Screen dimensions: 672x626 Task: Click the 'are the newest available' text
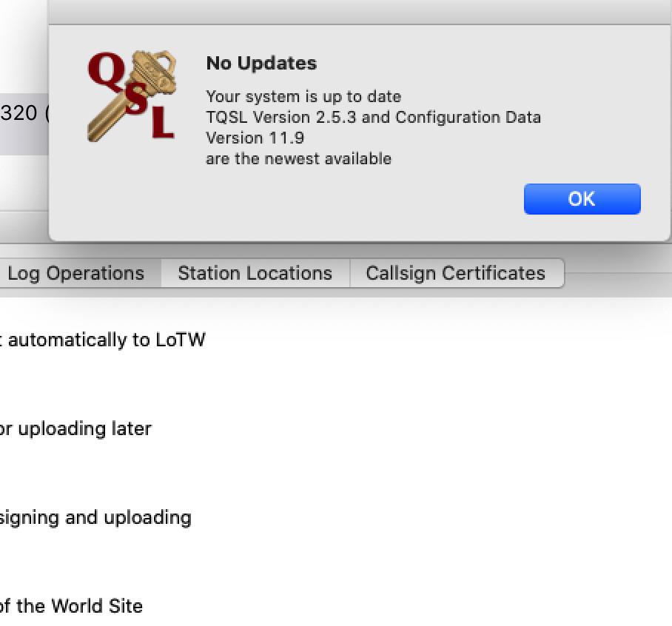coord(299,159)
